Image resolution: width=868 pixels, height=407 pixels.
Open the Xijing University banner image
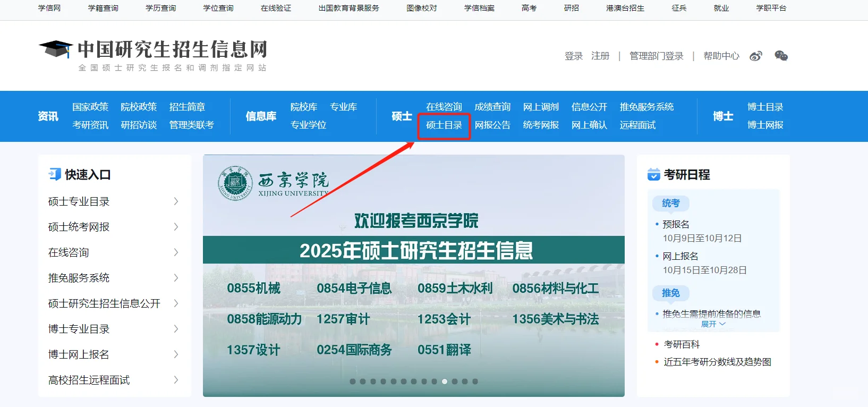click(413, 276)
